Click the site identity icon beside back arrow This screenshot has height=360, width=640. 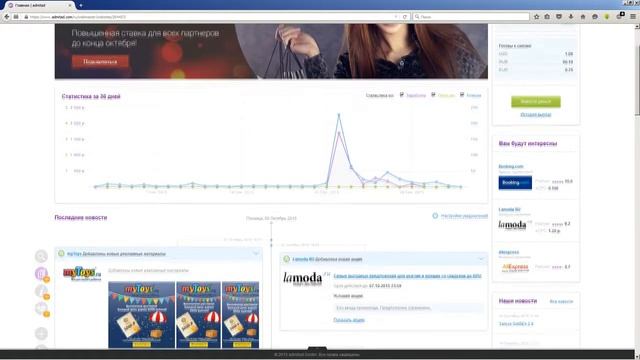[x=16, y=17]
